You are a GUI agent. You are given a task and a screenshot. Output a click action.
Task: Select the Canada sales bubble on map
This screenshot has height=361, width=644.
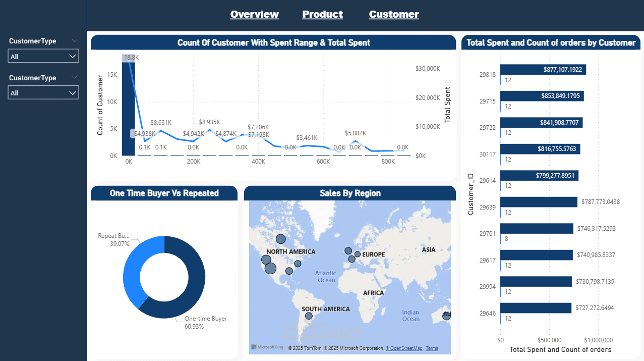pyautogui.click(x=280, y=239)
